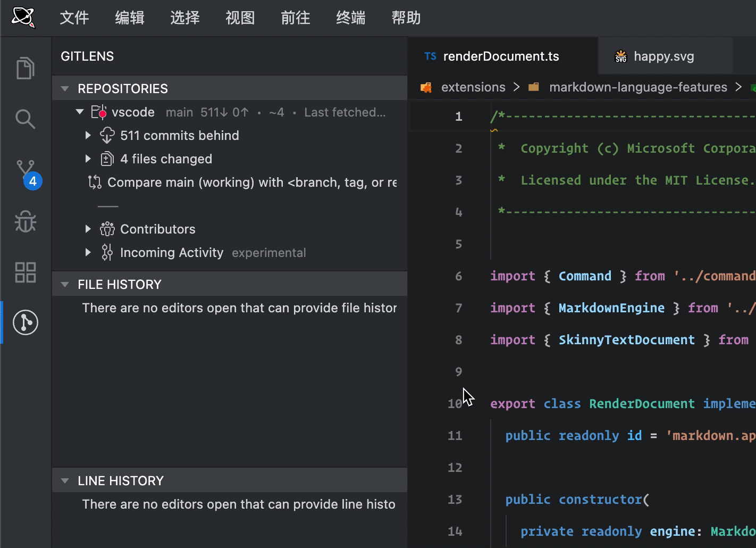Expand the 511 commits behind node

coord(88,136)
